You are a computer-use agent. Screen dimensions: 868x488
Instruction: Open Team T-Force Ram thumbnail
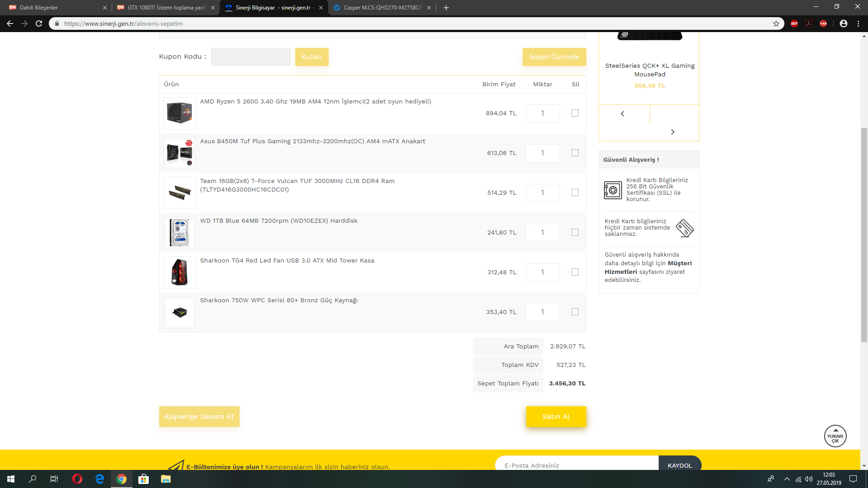[x=179, y=193]
